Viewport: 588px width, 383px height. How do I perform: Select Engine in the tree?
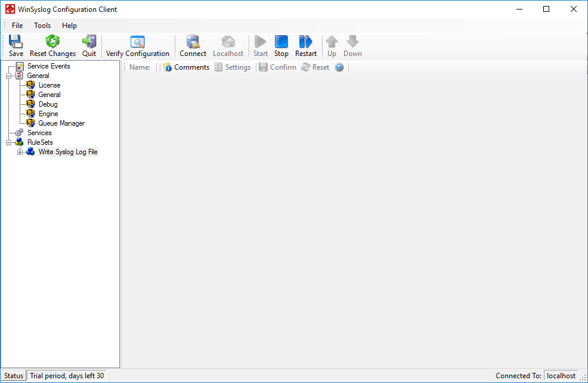[48, 114]
